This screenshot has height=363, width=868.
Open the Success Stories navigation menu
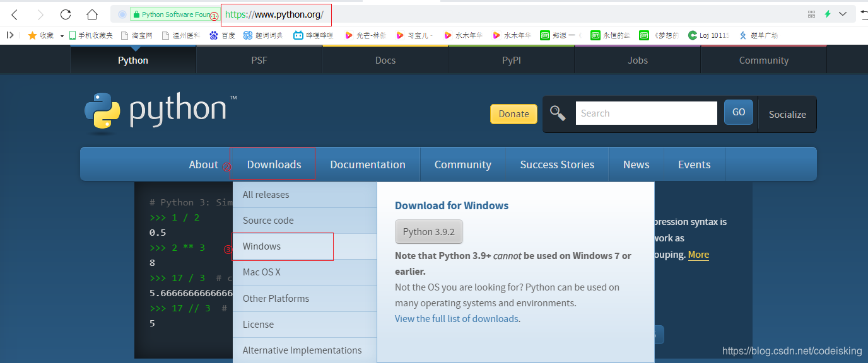pyautogui.click(x=557, y=164)
